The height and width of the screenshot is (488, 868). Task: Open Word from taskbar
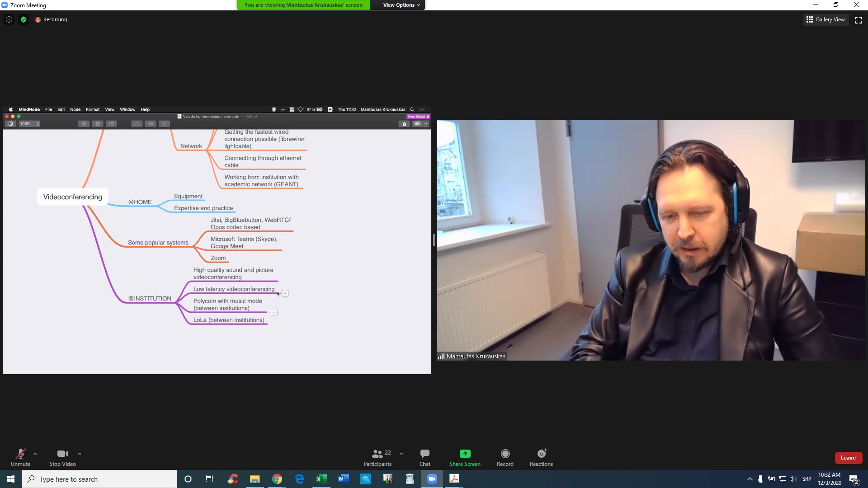point(344,479)
